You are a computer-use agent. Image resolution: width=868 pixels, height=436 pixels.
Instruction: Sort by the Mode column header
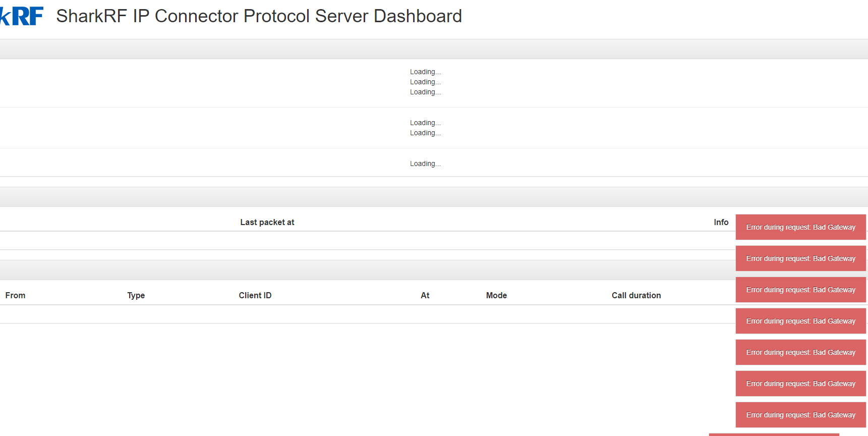coord(496,295)
